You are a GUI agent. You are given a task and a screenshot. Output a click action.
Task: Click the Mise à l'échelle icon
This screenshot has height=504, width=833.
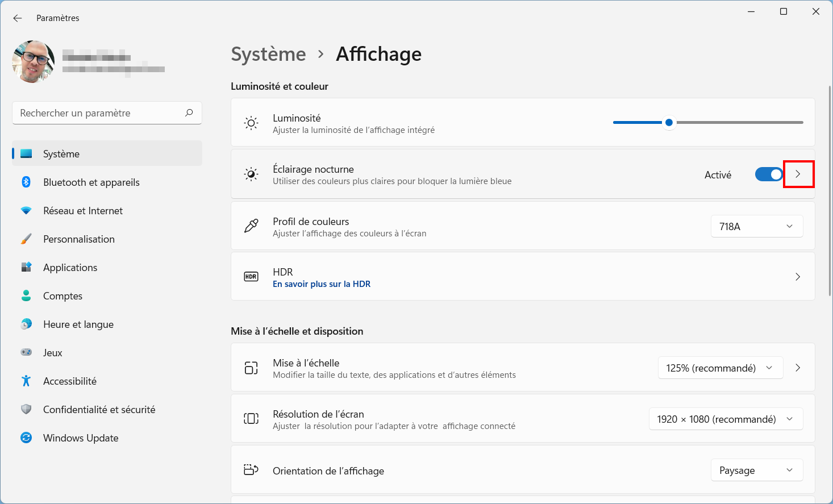click(251, 368)
